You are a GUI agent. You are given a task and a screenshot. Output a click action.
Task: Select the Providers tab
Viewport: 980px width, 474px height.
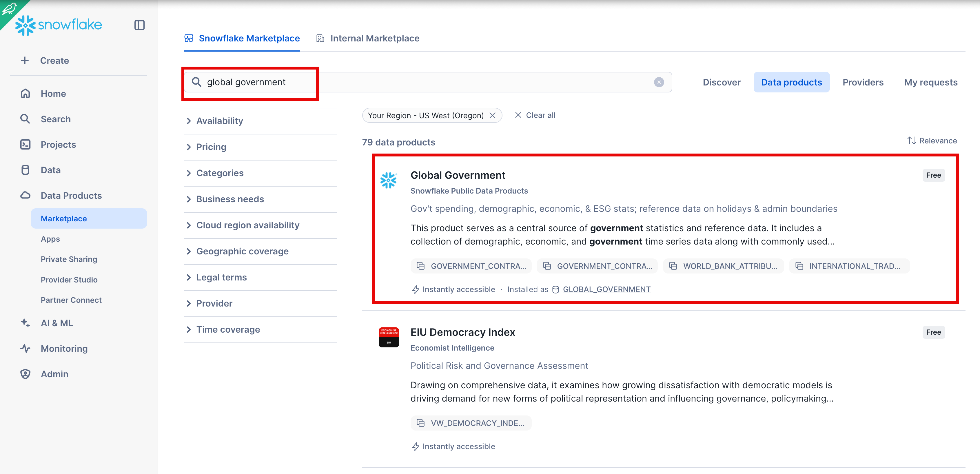(x=863, y=82)
